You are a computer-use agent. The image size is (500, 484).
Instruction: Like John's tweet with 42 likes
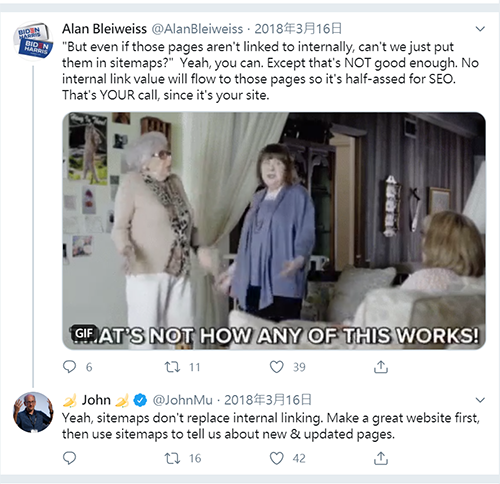click(276, 458)
